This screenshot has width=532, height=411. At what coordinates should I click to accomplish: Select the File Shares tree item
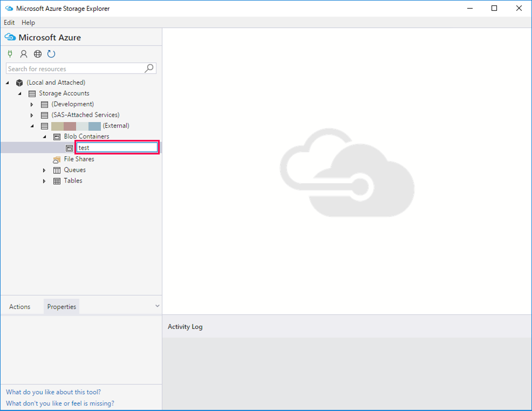[x=79, y=159]
